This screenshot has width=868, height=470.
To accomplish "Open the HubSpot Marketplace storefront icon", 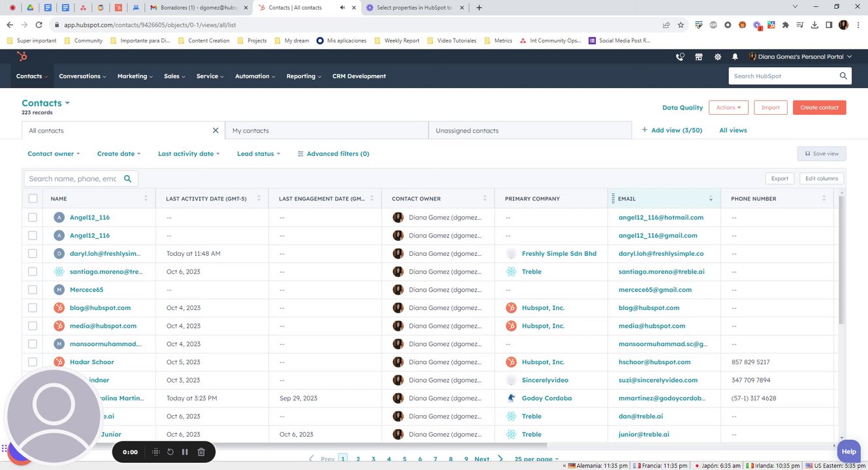I will [699, 57].
